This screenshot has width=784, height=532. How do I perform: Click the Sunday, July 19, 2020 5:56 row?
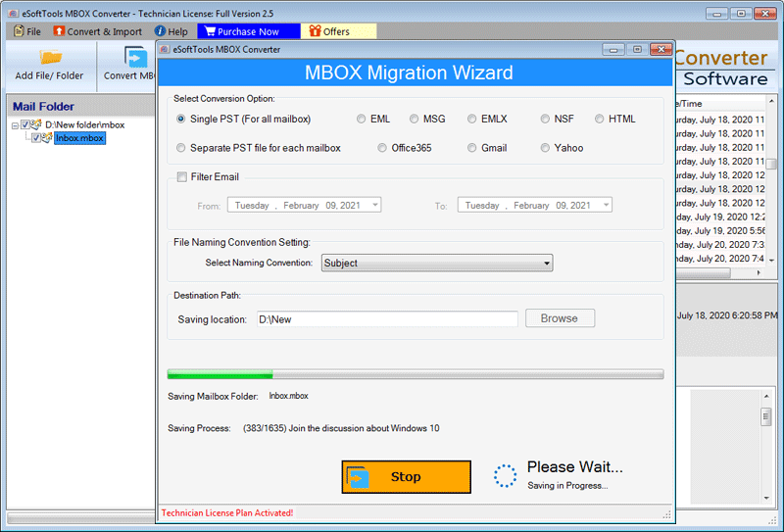[x=720, y=231]
